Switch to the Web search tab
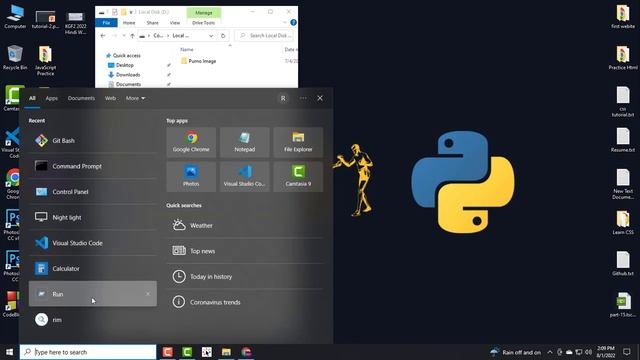The image size is (640, 360). coord(110,98)
